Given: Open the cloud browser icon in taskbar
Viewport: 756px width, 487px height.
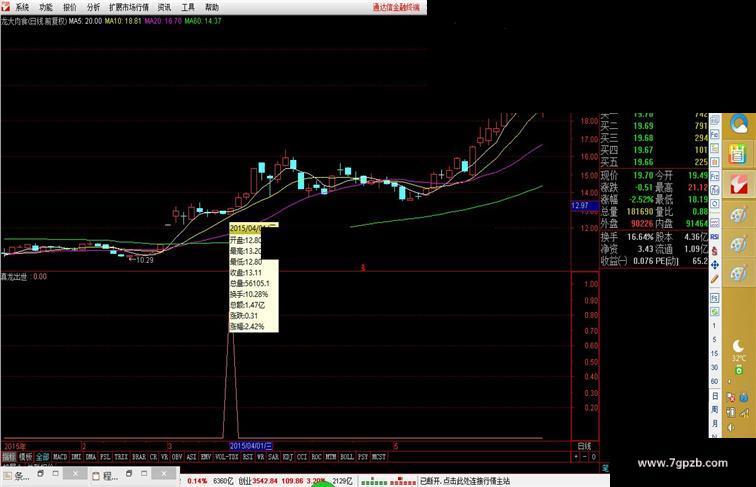Looking at the screenshot, I should (x=739, y=124).
